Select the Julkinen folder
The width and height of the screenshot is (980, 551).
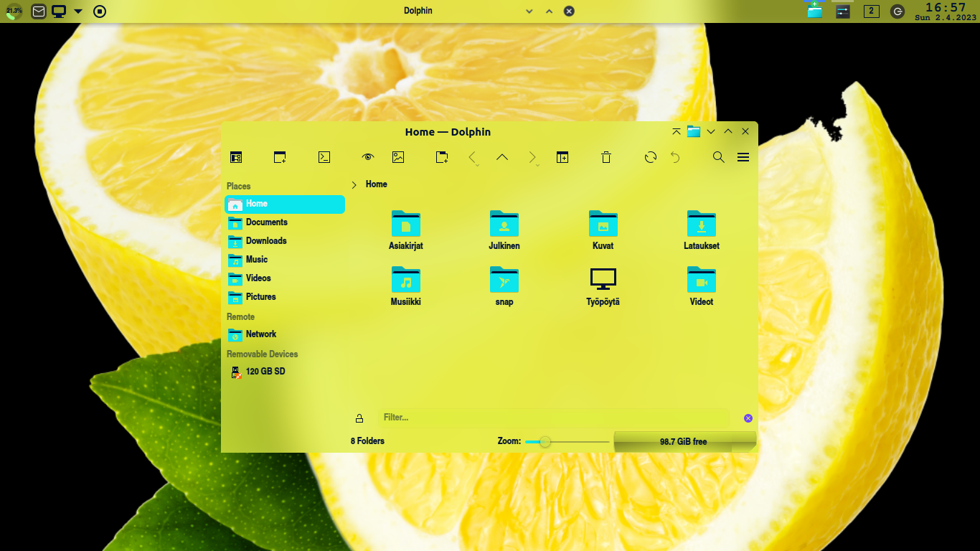[504, 230]
